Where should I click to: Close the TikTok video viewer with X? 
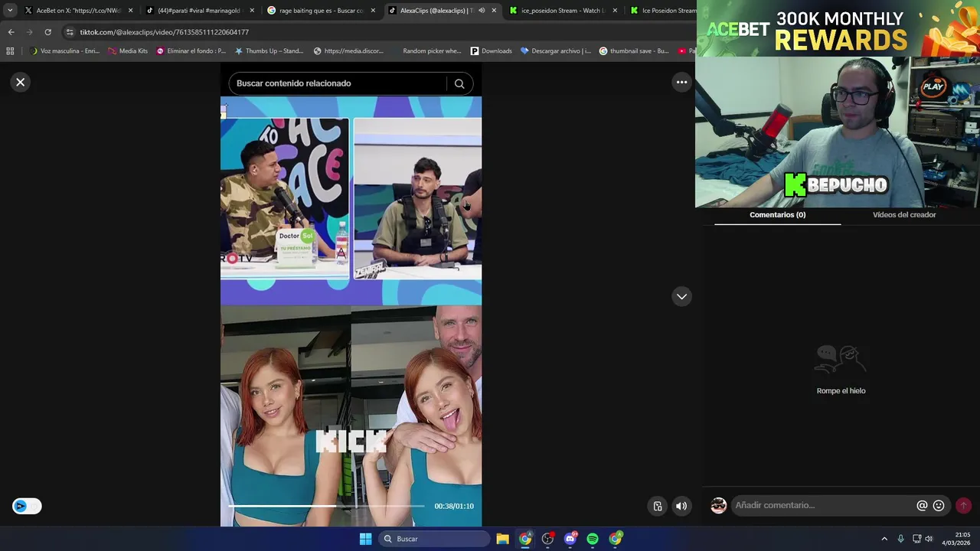coord(21,82)
